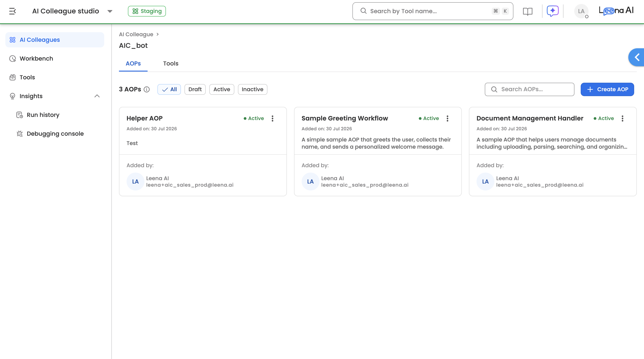
Task: Click Helper AOP Added on date
Action: click(152, 129)
